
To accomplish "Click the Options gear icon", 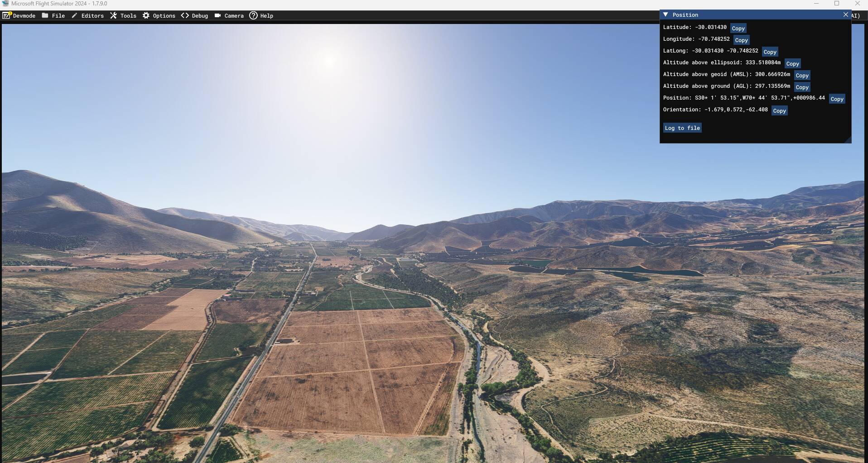I will [x=146, y=15].
